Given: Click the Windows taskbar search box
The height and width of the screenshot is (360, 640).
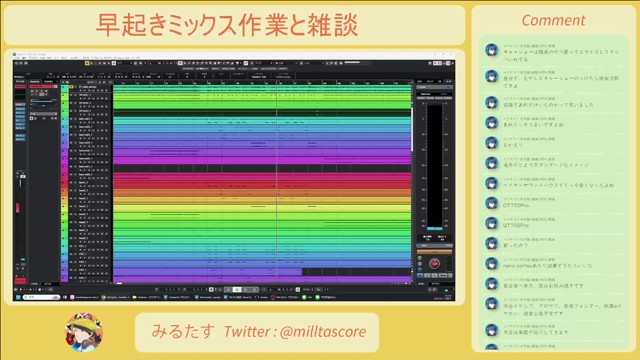Looking at the screenshot, I should point(41,297).
